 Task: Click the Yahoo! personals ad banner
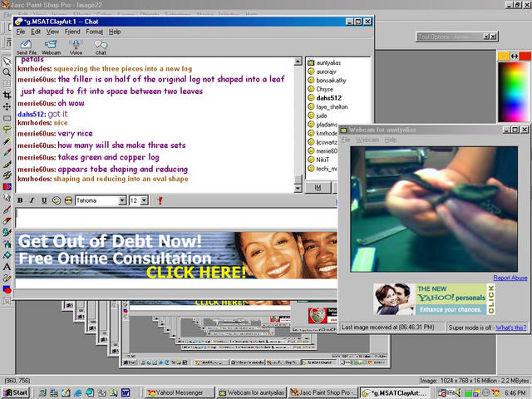point(434,299)
